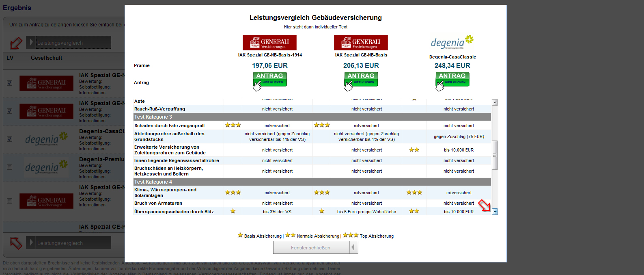Click Generali logo in fifth background row

click(46, 201)
